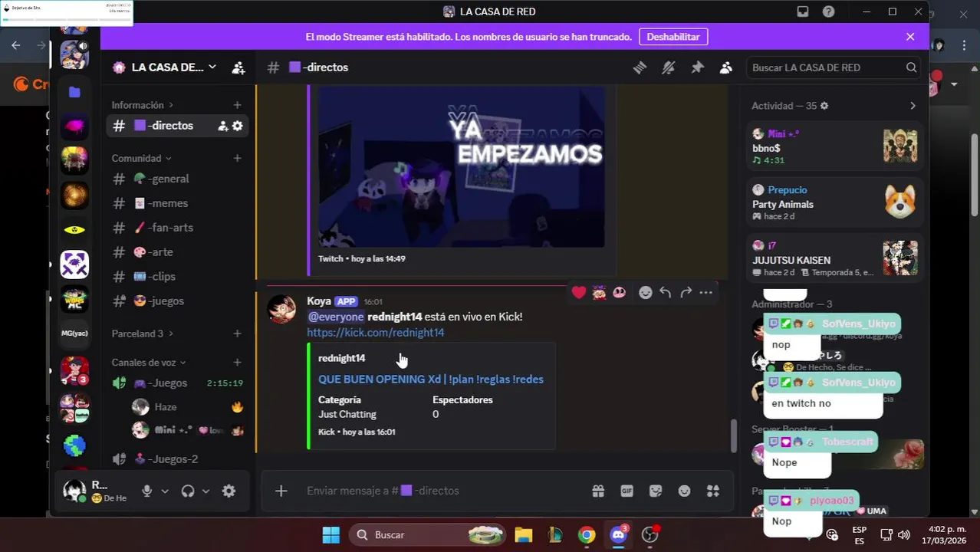Open add reaction emoji picker on message

[646, 292]
